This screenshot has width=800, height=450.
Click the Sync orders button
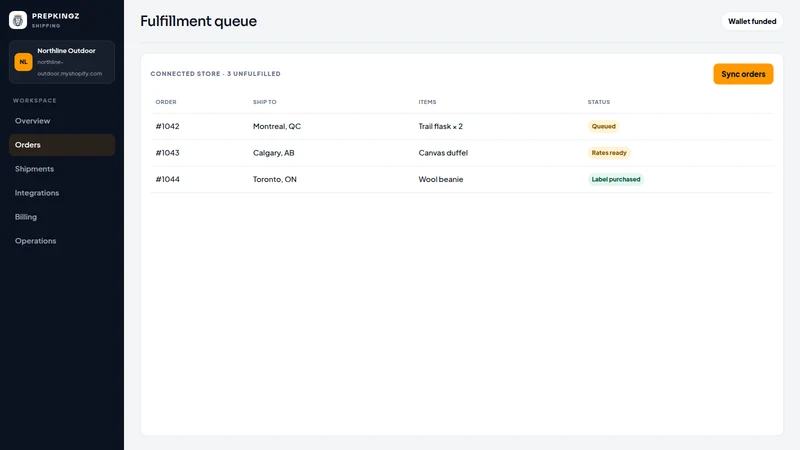point(743,74)
